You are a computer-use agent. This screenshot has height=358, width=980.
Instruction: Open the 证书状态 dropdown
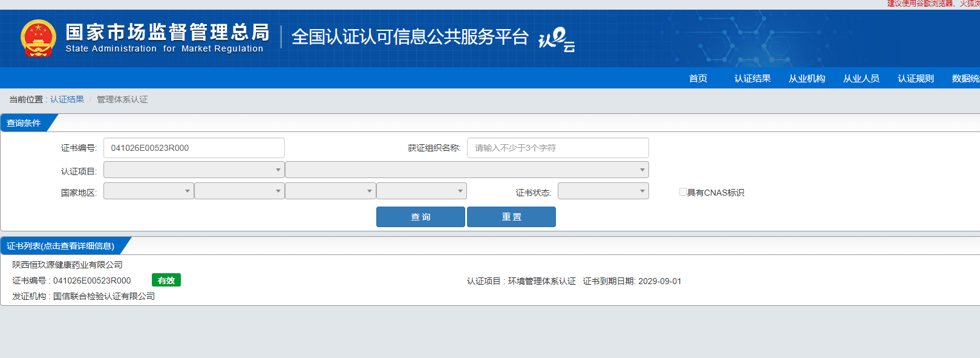[x=603, y=191]
